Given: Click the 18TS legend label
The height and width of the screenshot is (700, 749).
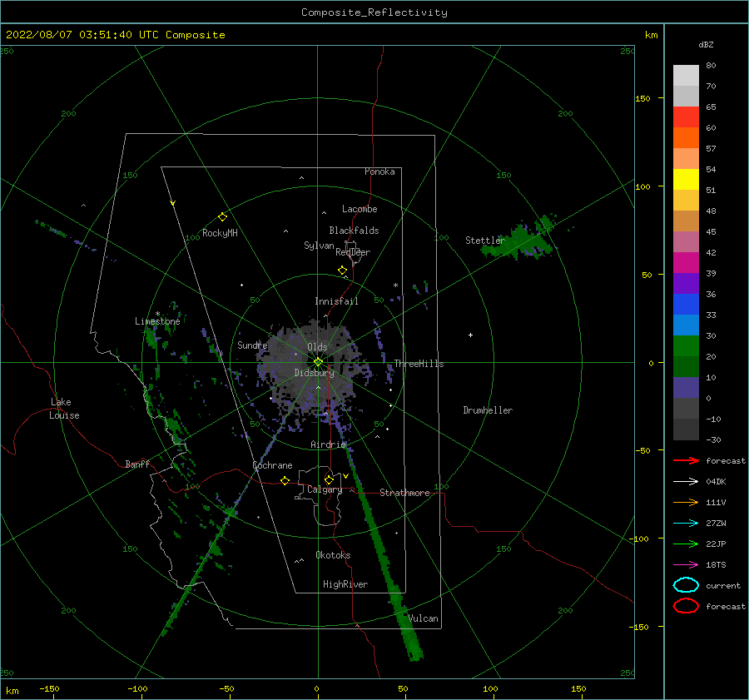Looking at the screenshot, I should pyautogui.click(x=716, y=565).
